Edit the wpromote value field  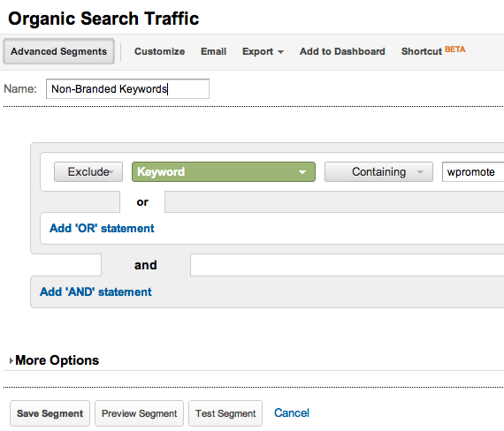pos(473,172)
